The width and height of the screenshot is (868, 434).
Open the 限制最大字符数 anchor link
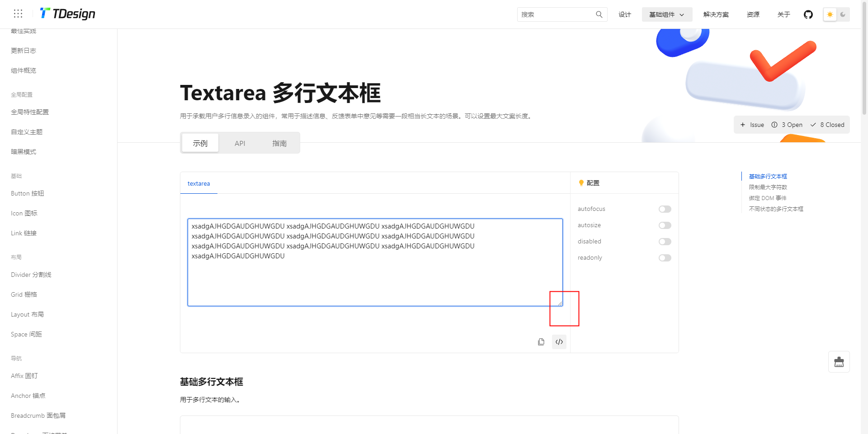coord(767,187)
